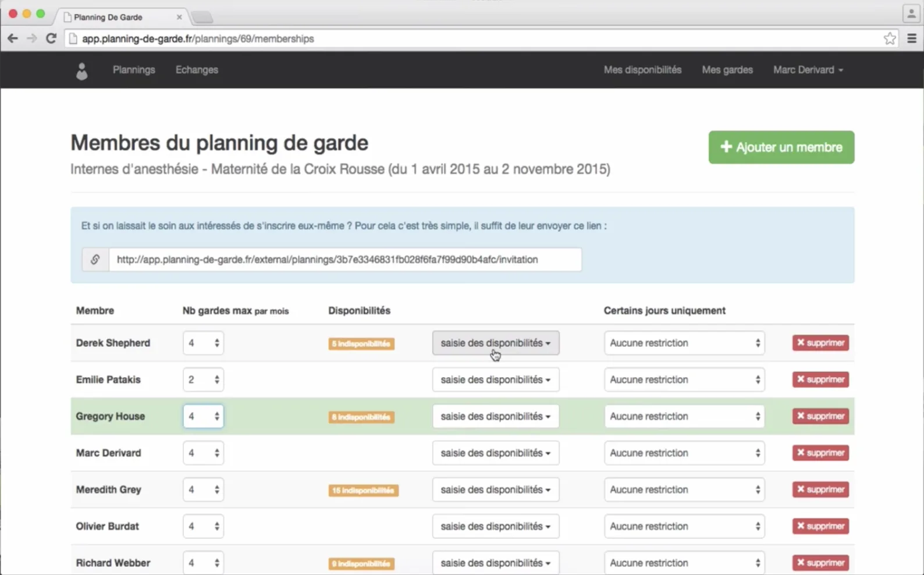Click the Membres du planning de garde heading

click(219, 143)
